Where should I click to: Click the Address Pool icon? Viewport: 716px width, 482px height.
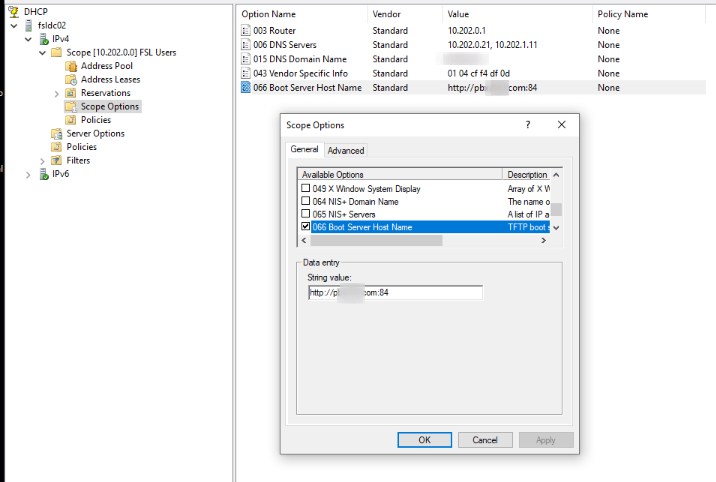tap(71, 66)
